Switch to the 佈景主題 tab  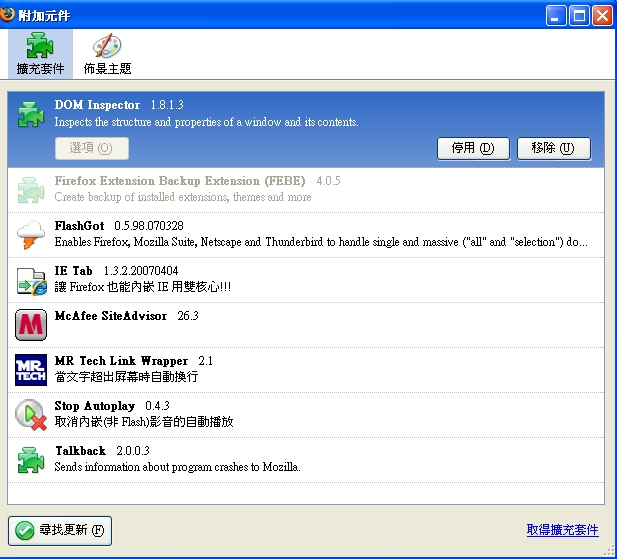[107, 54]
